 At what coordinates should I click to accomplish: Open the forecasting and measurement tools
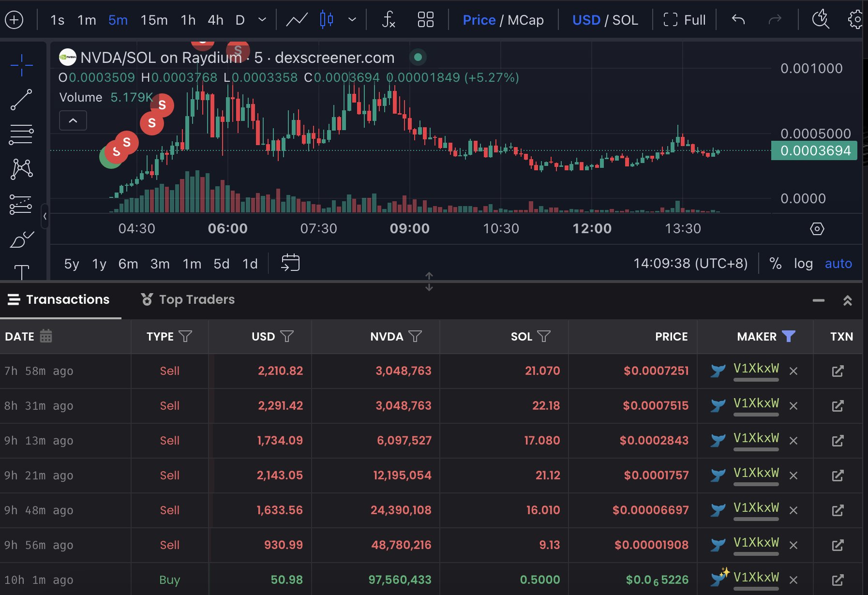[x=21, y=204]
